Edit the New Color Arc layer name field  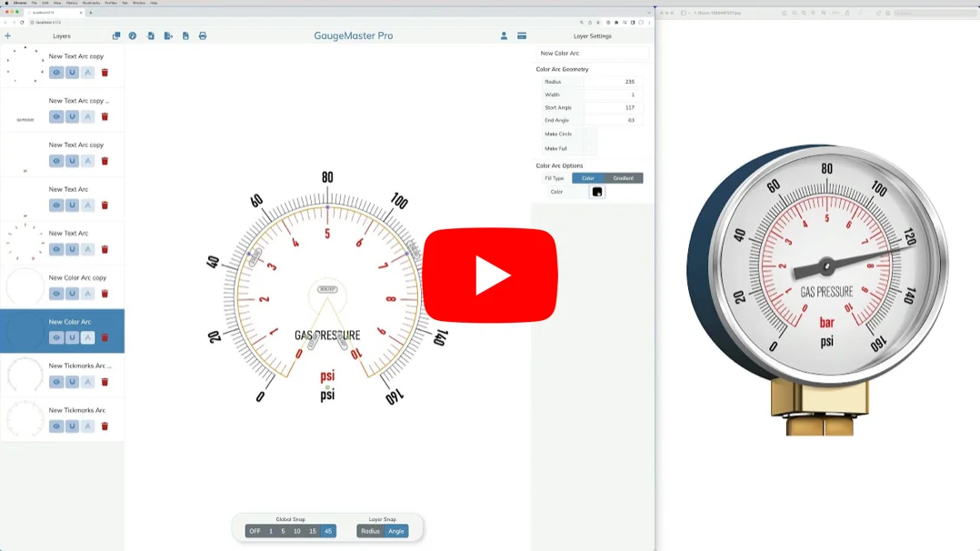pyautogui.click(x=592, y=53)
